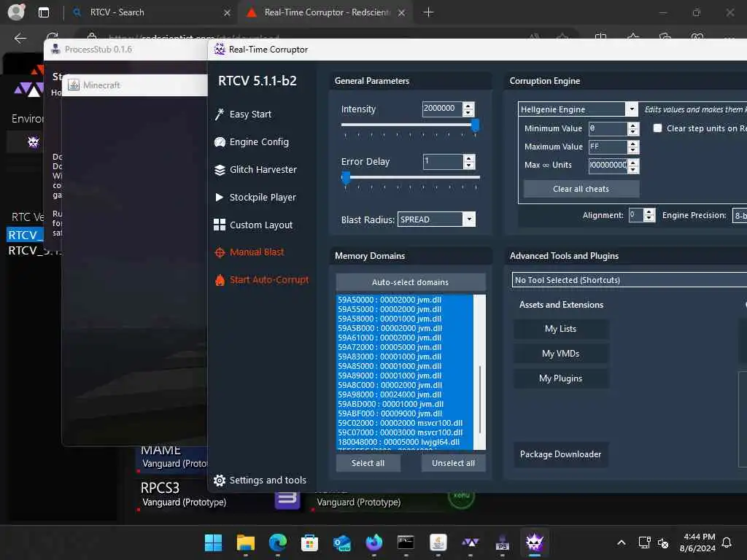Viewport: 747px width, 560px height.
Task: Open RTC Launcher icon in taskbar
Action: (x=471, y=542)
